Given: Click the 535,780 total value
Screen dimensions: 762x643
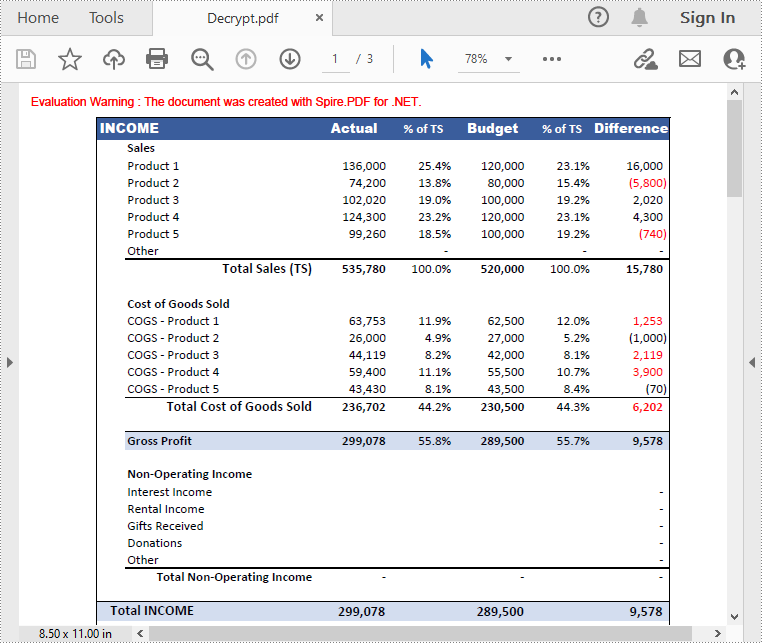Looking at the screenshot, I should point(364,269).
